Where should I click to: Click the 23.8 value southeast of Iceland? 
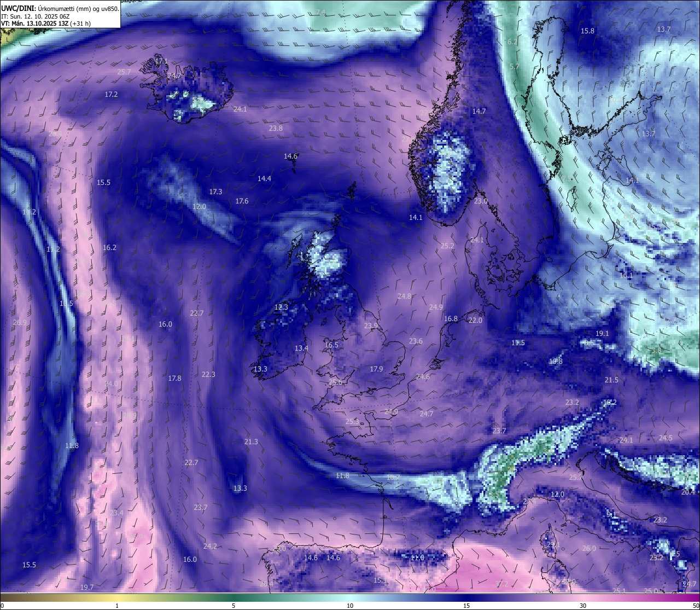coord(276,129)
